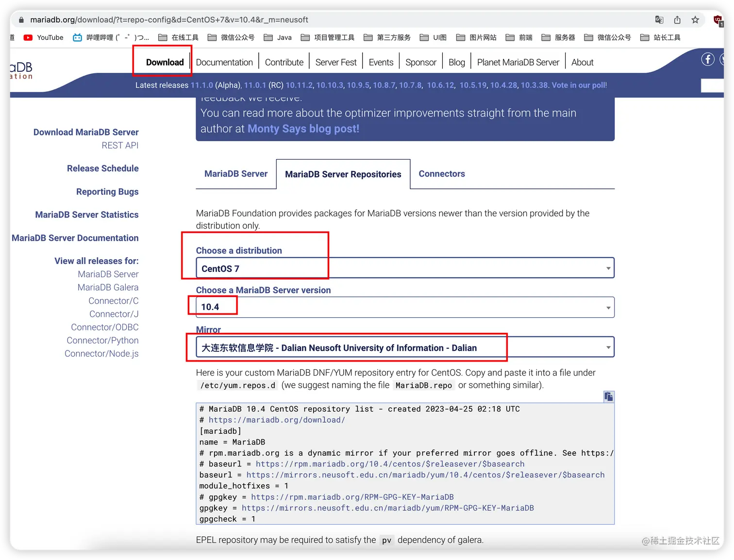Select the MariaDB Server Repositories tab
Screen dimensions: 734x560
(343, 174)
